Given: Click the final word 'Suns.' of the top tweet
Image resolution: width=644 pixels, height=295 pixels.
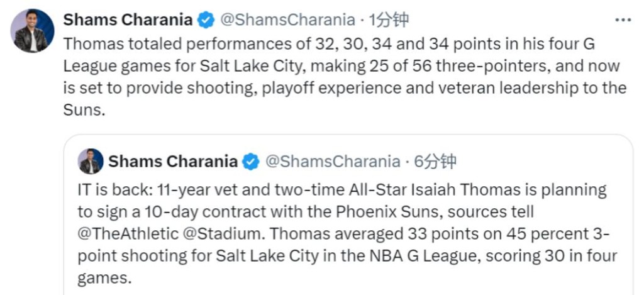Looking at the screenshot, I should [82, 110].
